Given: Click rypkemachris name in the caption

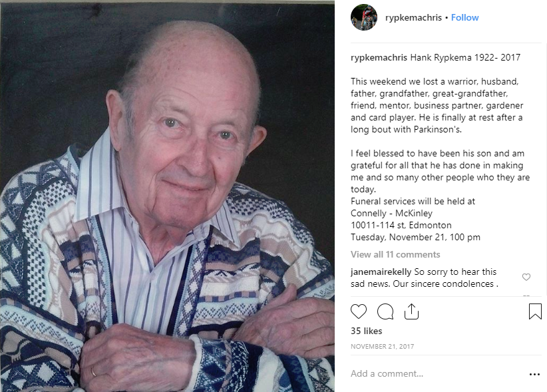Looking at the screenshot, I should (379, 57).
